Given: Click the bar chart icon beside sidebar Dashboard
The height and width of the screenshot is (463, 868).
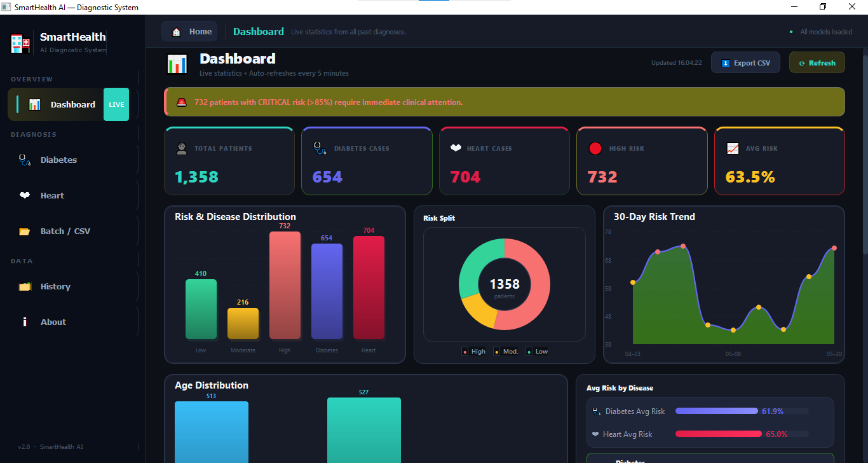Looking at the screenshot, I should [x=34, y=104].
